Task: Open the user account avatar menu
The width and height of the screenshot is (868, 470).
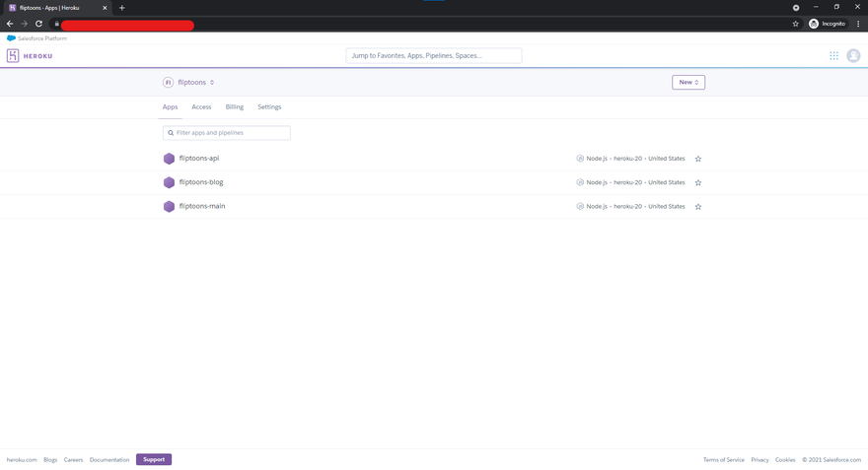Action: click(853, 56)
